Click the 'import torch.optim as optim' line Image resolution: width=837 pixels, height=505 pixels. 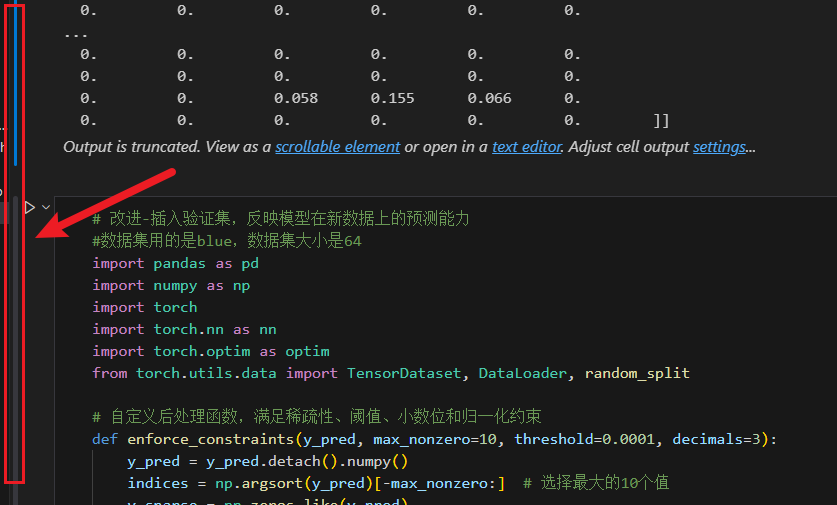click(x=211, y=351)
